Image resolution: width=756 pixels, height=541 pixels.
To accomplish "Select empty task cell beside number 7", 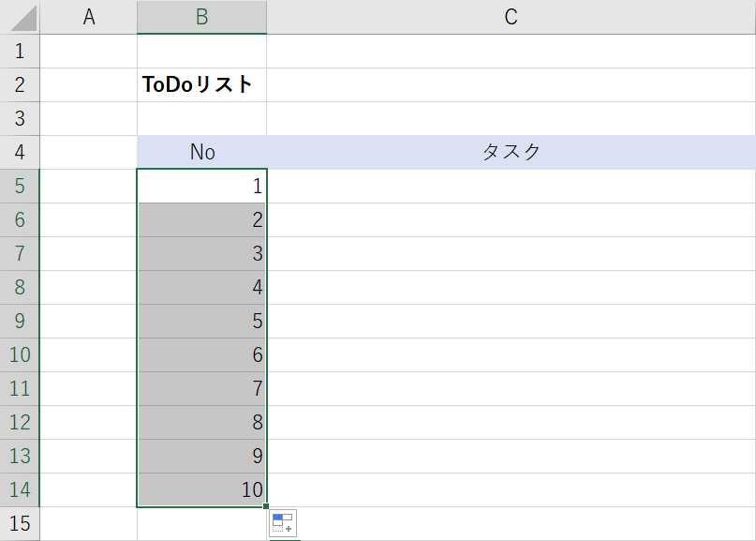I will click(511, 388).
